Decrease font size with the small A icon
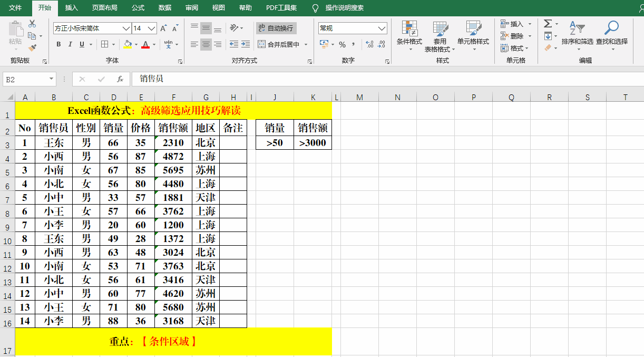This screenshot has width=644, height=357. coord(175,28)
